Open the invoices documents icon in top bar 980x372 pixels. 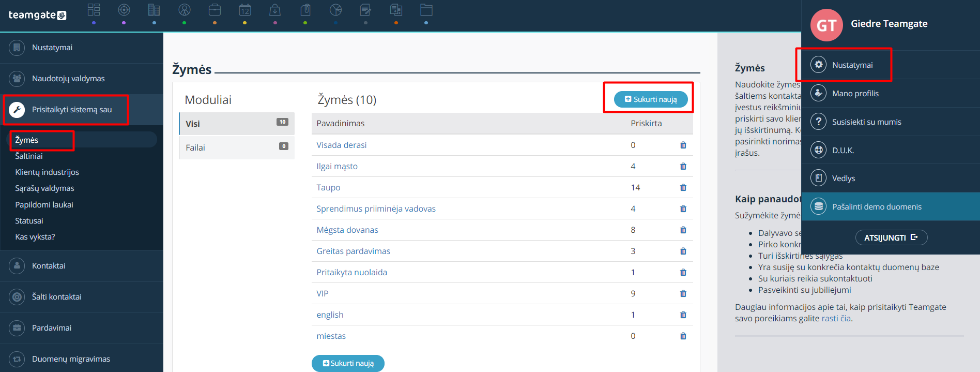click(396, 10)
